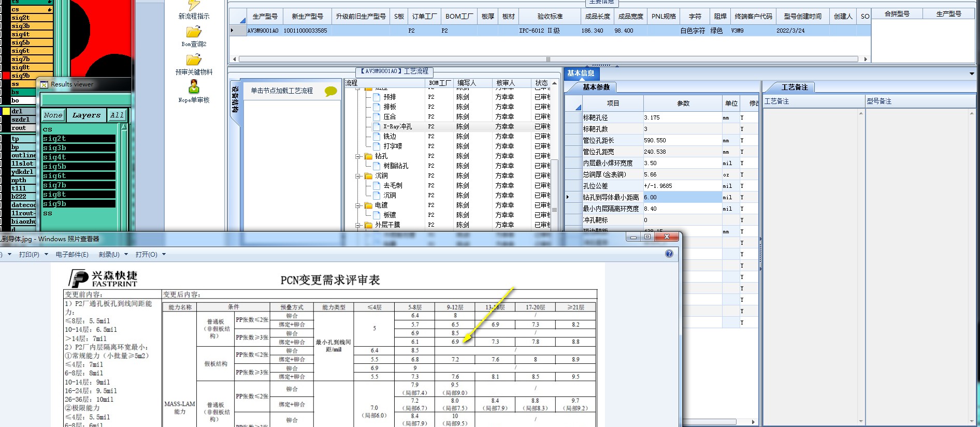Select the AV3M9001A0 row in top grid
This screenshot has width=980, height=427.
550,31
